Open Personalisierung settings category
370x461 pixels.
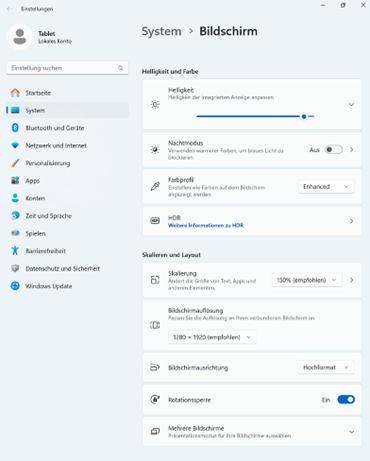pyautogui.click(x=68, y=163)
